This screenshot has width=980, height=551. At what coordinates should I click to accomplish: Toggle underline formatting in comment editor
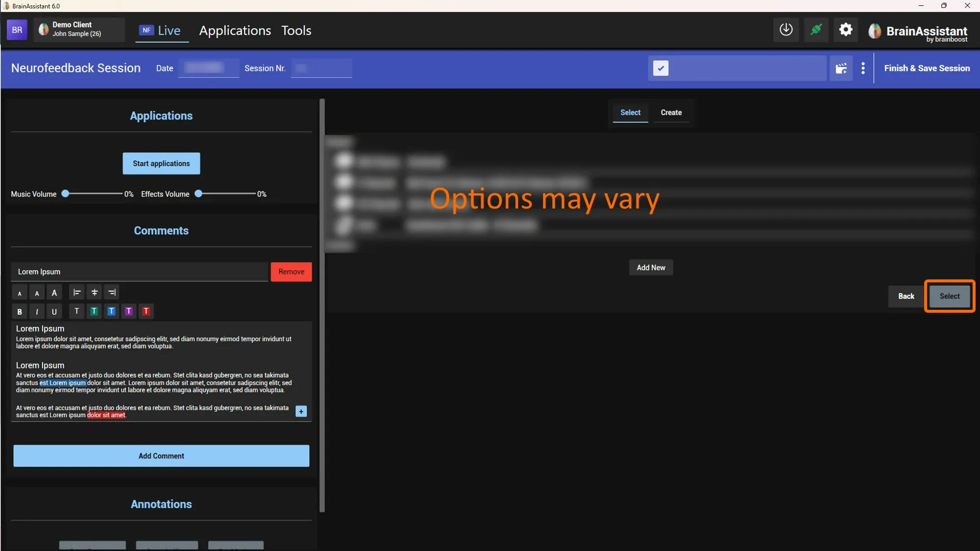54,311
